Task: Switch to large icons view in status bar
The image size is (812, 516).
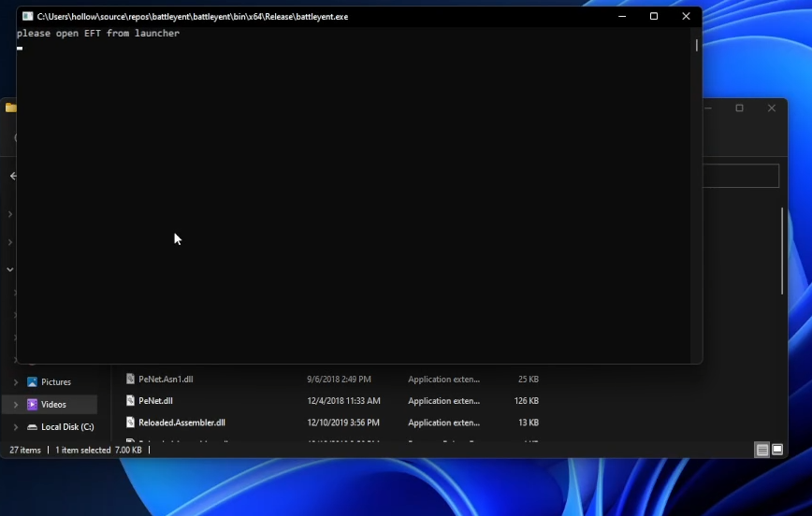Action: [x=776, y=451]
